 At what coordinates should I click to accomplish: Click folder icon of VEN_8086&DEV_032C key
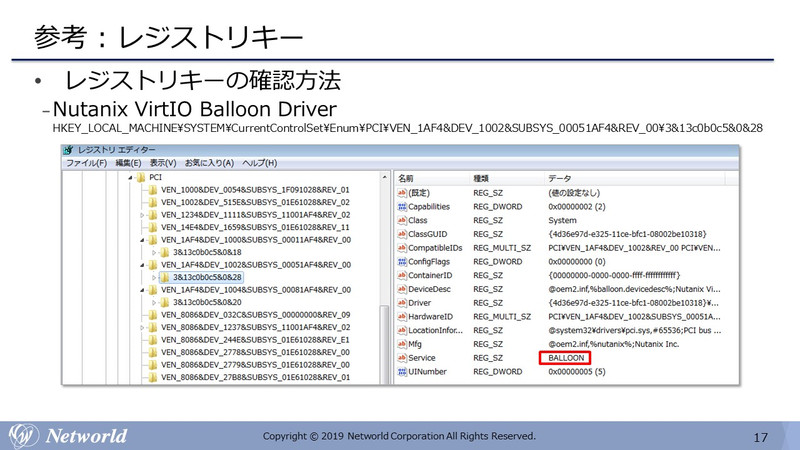tap(153, 315)
